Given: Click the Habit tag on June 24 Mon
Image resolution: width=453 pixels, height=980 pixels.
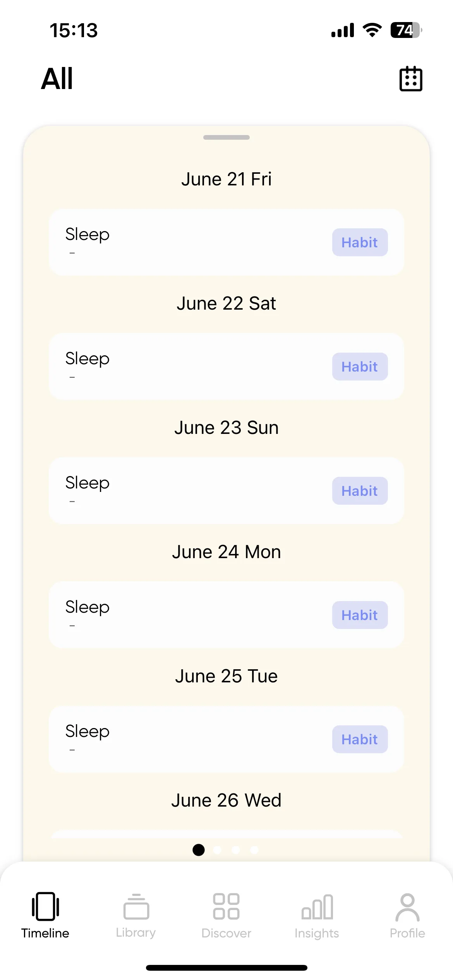Looking at the screenshot, I should coord(360,615).
